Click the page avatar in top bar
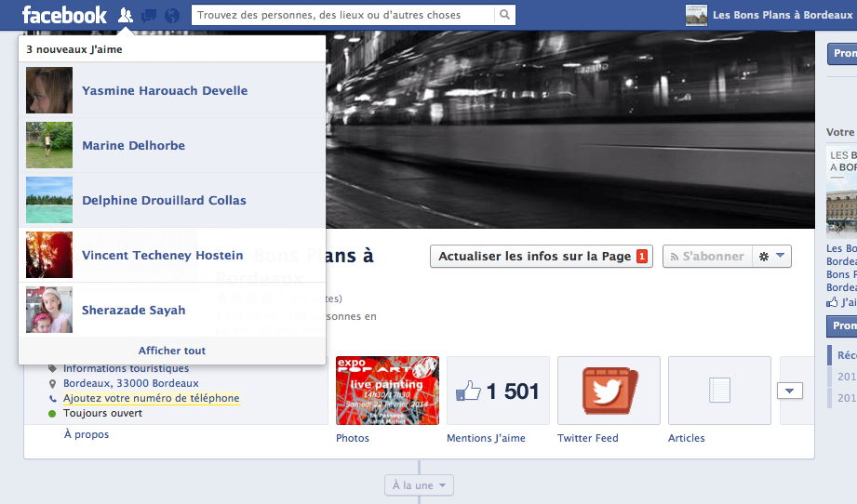This screenshot has height=504, width=857. [x=696, y=15]
